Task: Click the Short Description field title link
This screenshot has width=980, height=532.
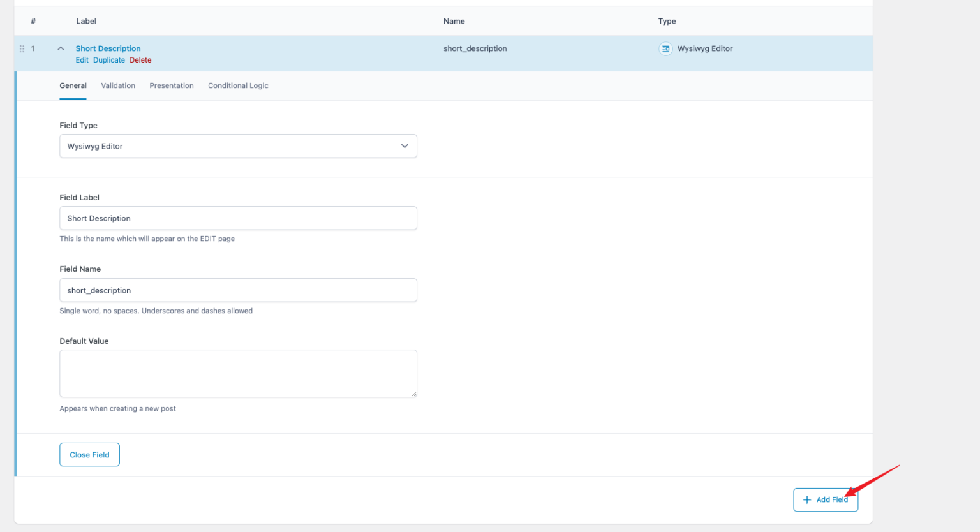Action: pyautogui.click(x=108, y=48)
